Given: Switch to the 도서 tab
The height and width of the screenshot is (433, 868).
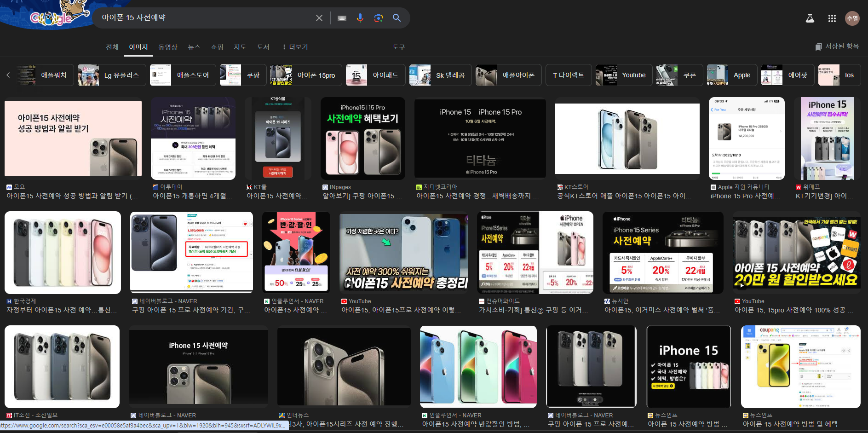Looking at the screenshot, I should point(263,47).
